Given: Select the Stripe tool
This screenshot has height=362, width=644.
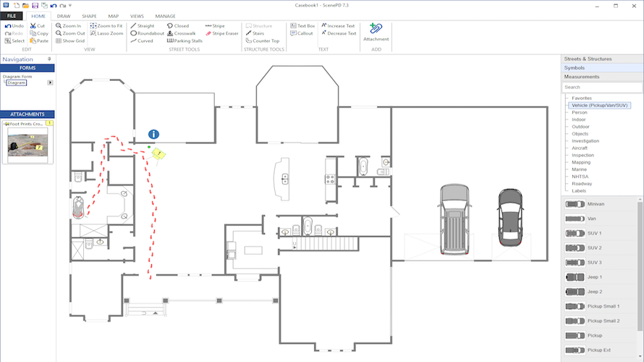Looking at the screenshot, I should tap(215, 26).
